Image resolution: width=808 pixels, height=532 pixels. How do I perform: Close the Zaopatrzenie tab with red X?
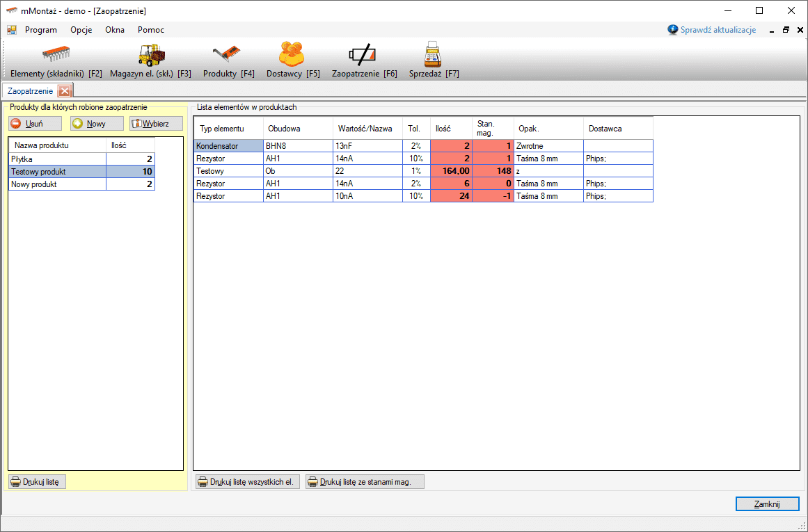click(64, 91)
